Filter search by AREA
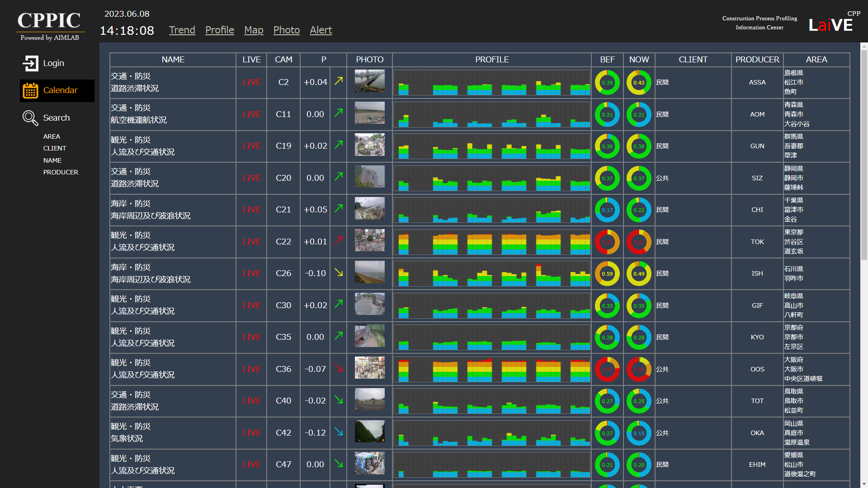 click(52, 136)
